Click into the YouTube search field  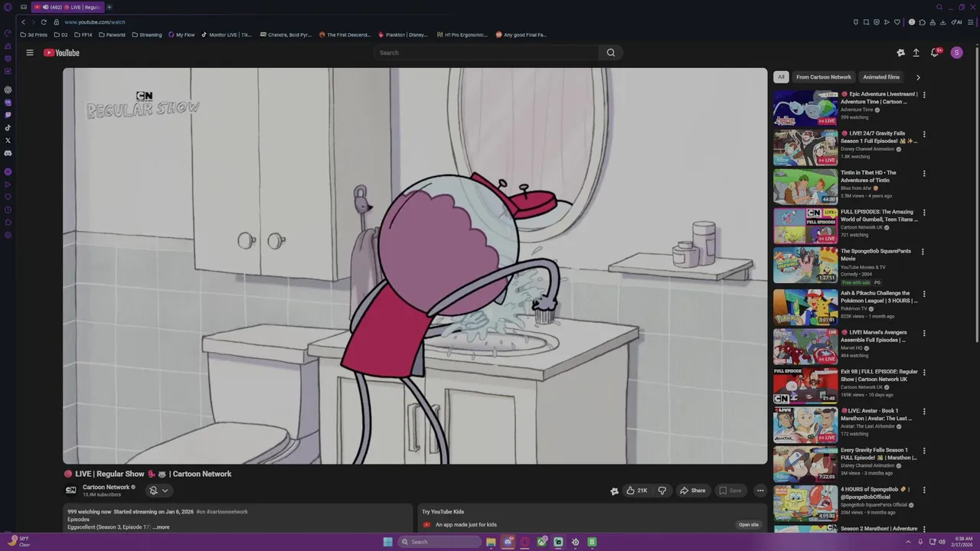pyautogui.click(x=487, y=53)
